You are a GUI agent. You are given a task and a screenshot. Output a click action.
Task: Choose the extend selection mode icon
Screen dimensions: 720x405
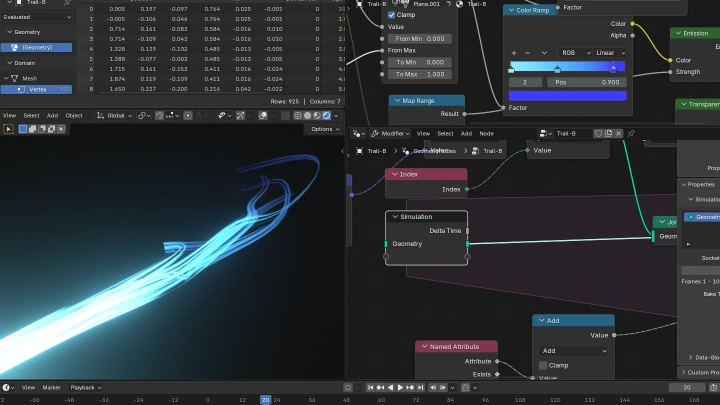click(32, 129)
